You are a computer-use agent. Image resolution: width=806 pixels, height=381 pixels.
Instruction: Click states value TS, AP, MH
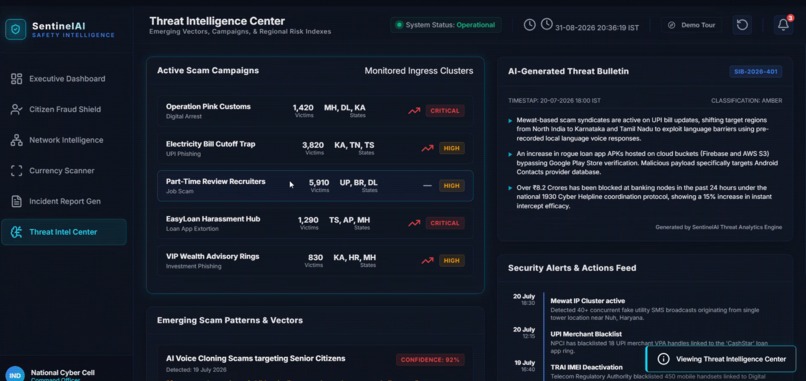coord(350,220)
